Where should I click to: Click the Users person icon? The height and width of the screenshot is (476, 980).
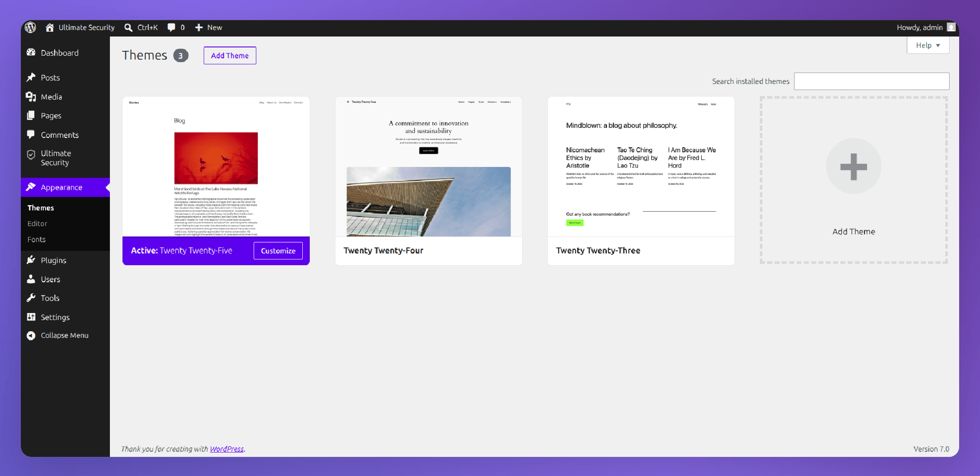point(31,279)
